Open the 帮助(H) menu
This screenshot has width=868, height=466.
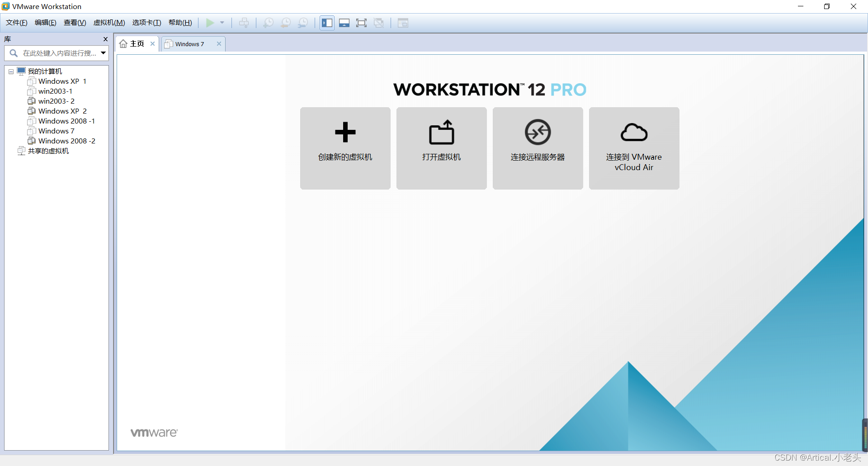pos(180,23)
